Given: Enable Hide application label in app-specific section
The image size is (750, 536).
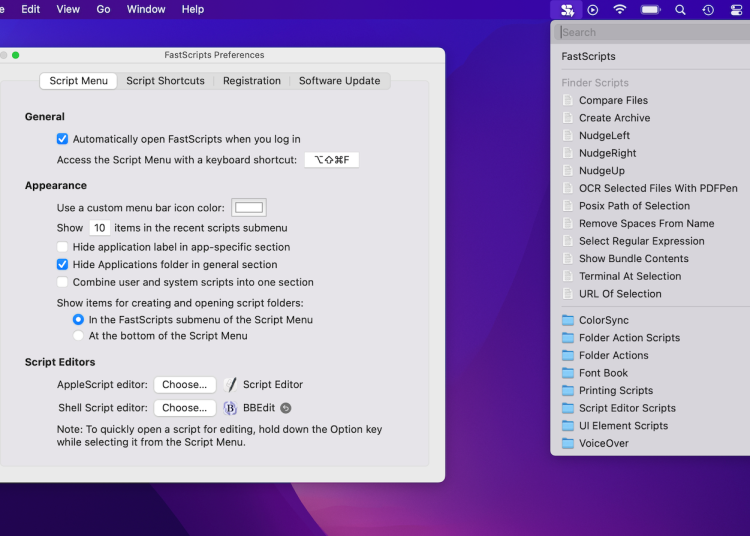Looking at the screenshot, I should pos(63,247).
